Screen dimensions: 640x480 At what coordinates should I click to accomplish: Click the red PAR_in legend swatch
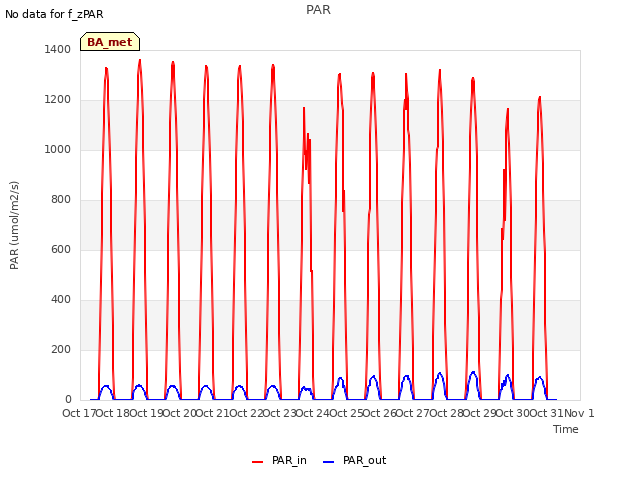[258, 462]
